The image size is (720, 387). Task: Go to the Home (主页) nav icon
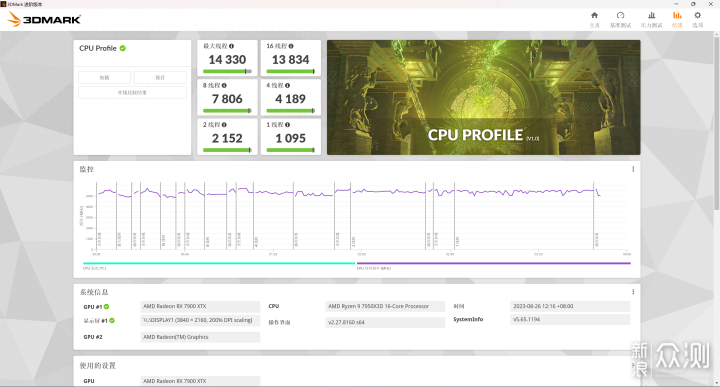[594, 16]
